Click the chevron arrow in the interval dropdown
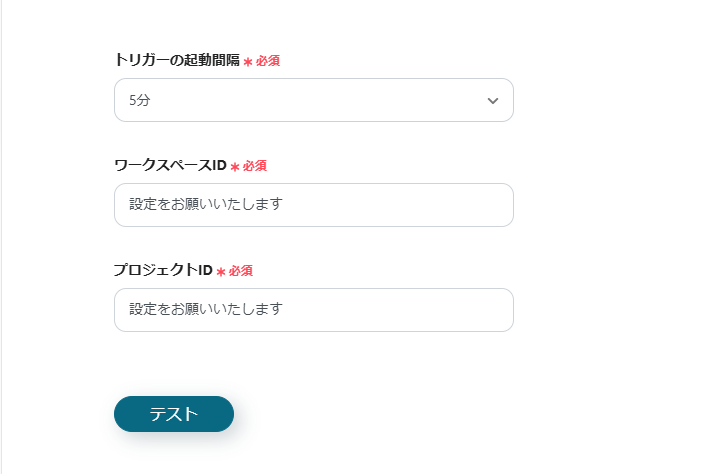Viewport: 712px width, 474px height. [x=492, y=101]
